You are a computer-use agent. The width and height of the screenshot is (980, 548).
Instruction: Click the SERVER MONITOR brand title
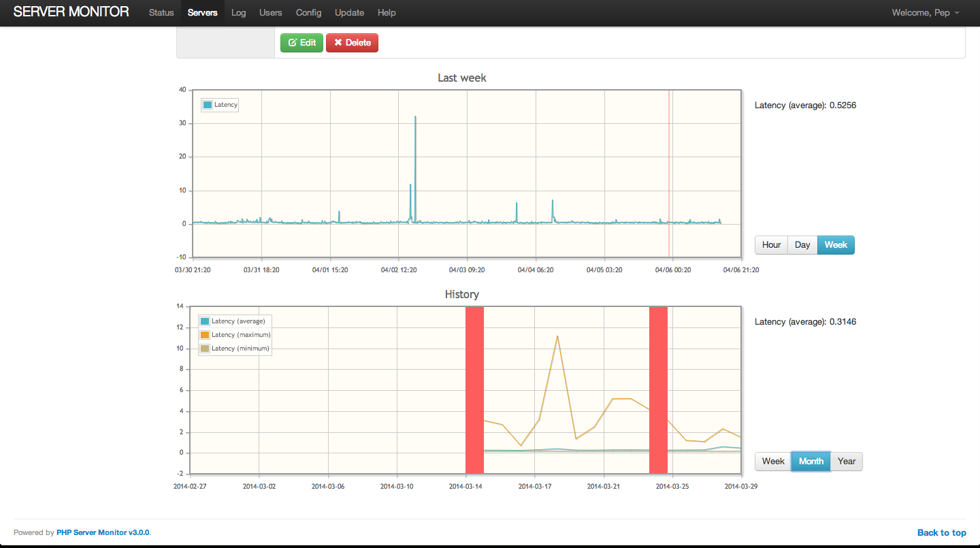click(x=71, y=12)
